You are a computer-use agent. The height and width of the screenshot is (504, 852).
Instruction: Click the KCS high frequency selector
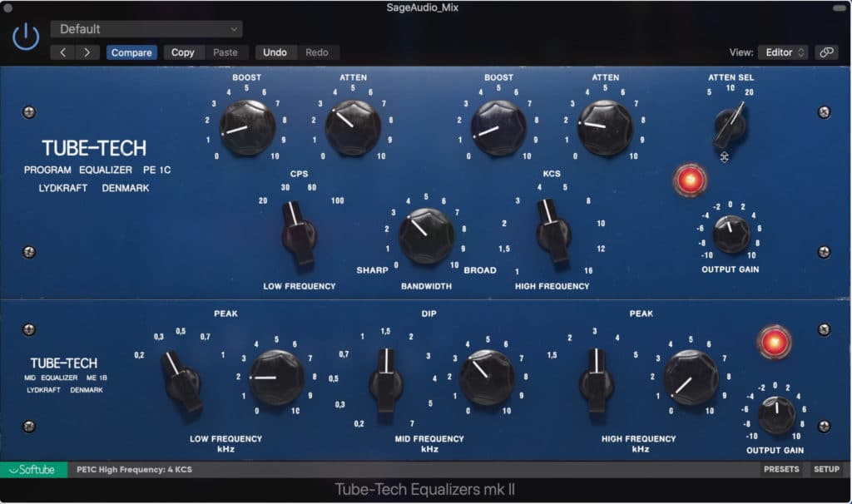552,231
